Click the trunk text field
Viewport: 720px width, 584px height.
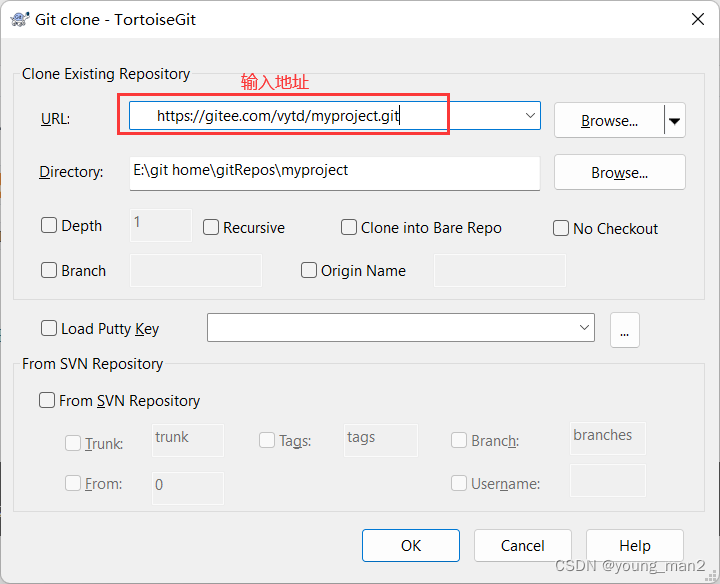(x=188, y=440)
